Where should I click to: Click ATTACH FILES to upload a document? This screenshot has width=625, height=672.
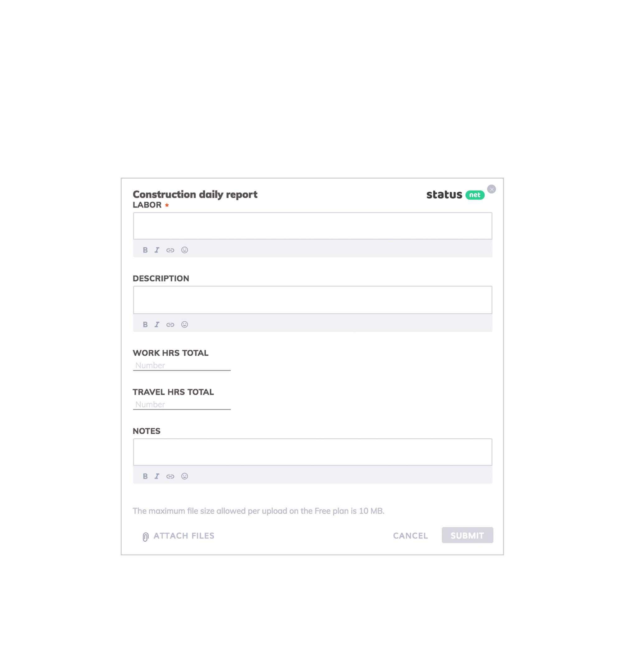178,536
